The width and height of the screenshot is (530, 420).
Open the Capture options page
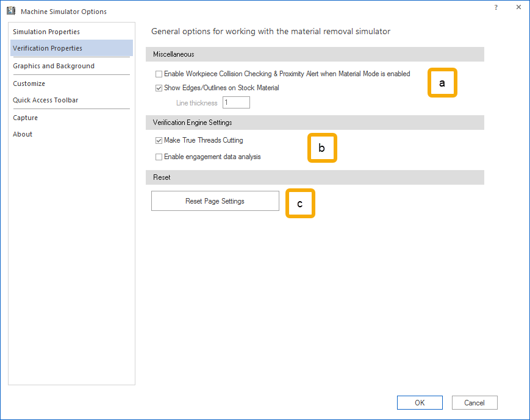[26, 118]
